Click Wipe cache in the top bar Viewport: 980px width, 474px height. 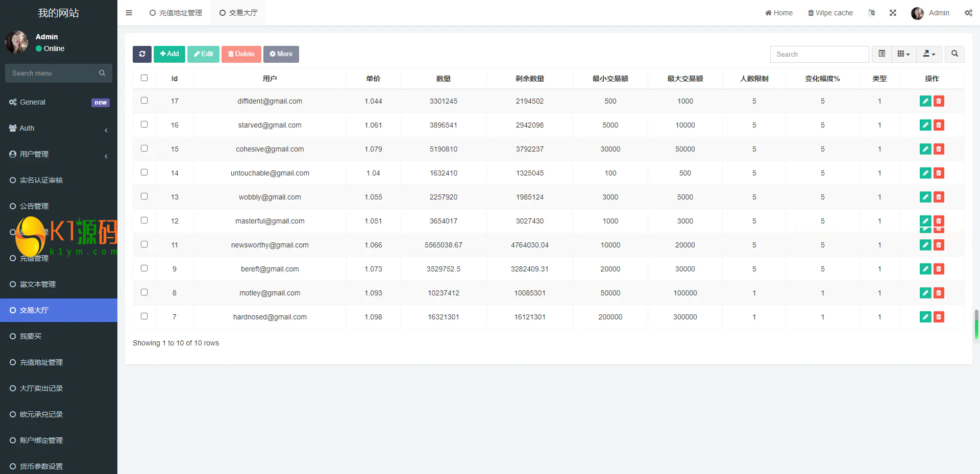[830, 13]
